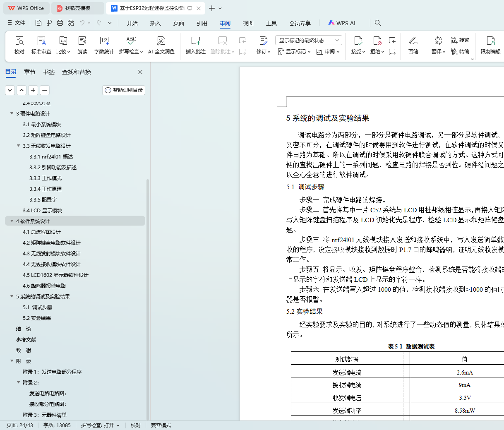
Task: Click the 接受 accept changes icon
Action: (x=358, y=41)
